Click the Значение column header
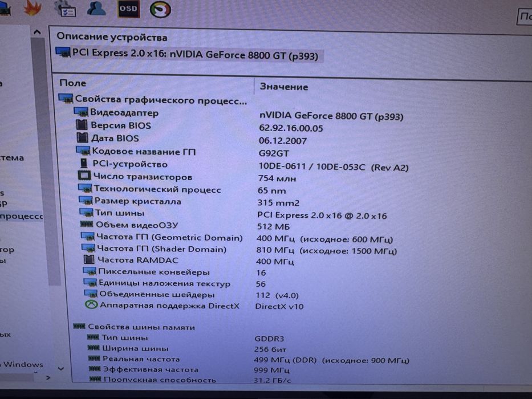Image resolution: width=532 pixels, height=399 pixels. point(283,87)
